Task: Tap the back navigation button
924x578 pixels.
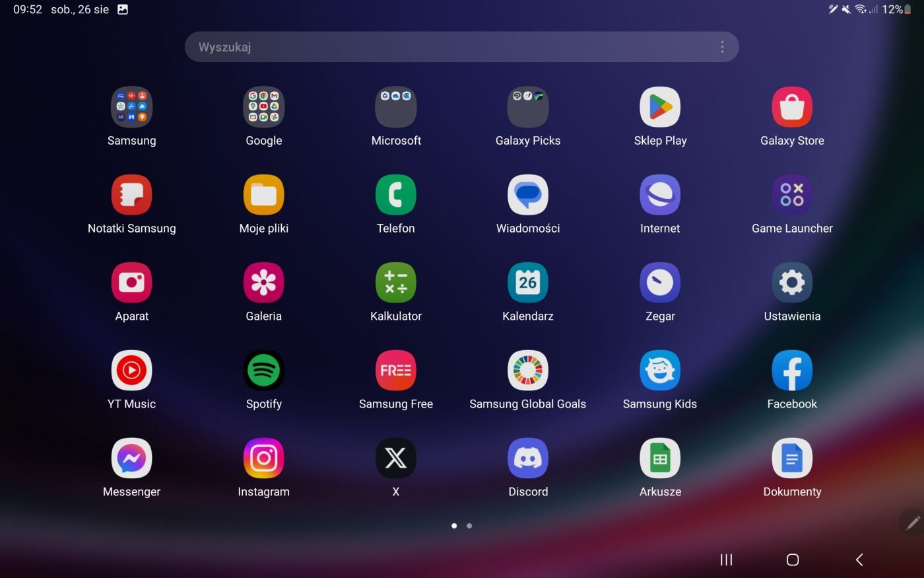Action: [859, 560]
